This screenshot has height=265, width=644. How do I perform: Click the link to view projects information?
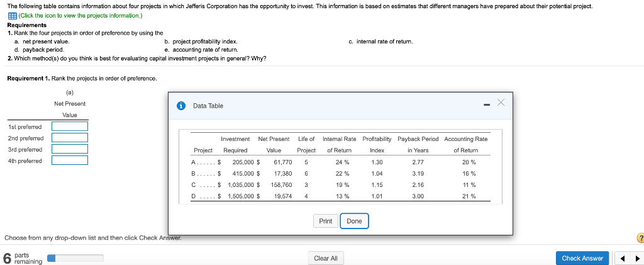click(80, 16)
